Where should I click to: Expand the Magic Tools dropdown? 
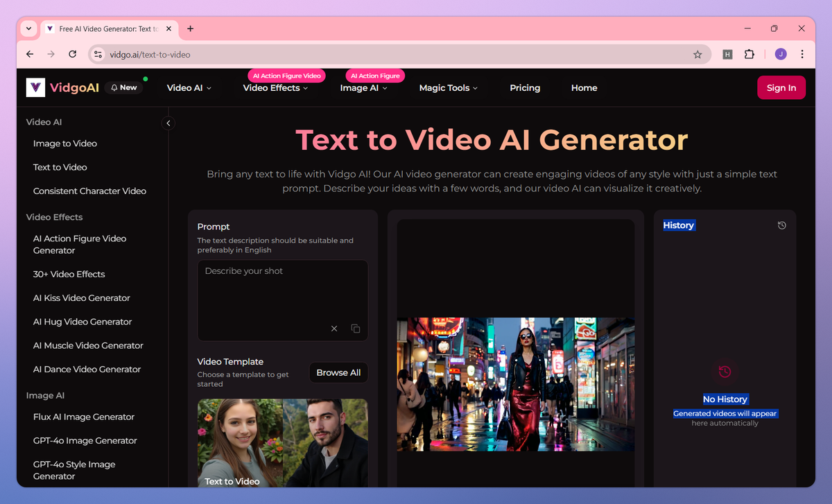coord(449,88)
